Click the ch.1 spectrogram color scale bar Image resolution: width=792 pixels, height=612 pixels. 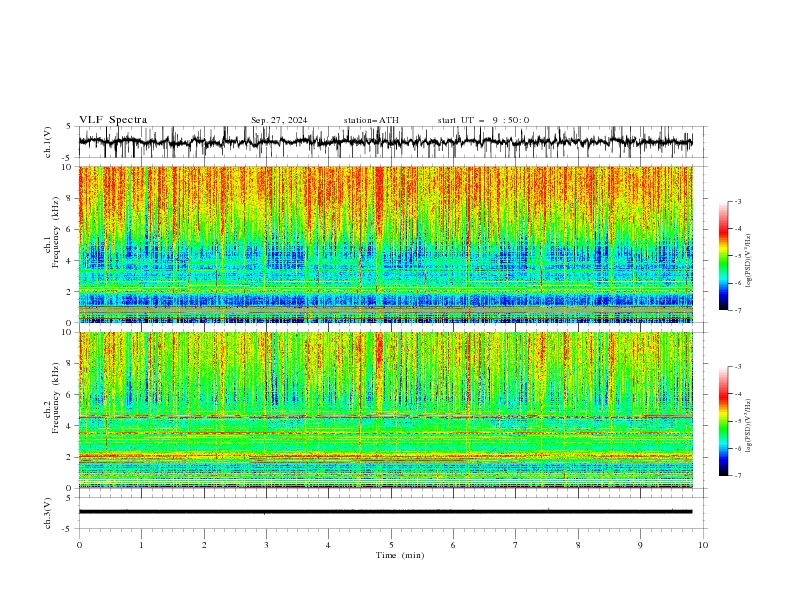coord(723,256)
